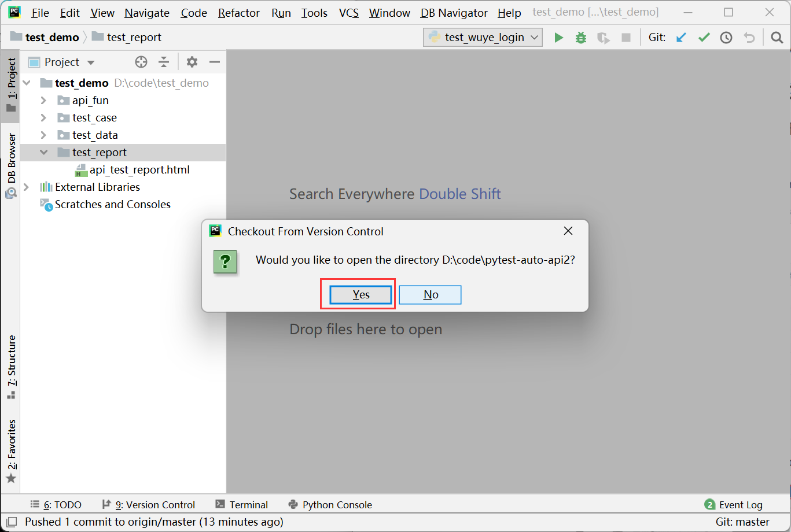Click the Git commit checkmark icon
791x532 pixels.
pos(704,38)
